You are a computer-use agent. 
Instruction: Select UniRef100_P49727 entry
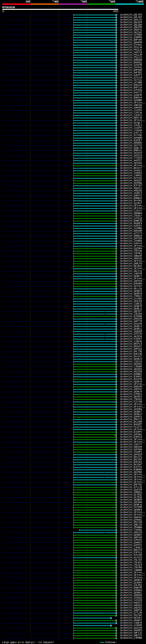click(131, 93)
